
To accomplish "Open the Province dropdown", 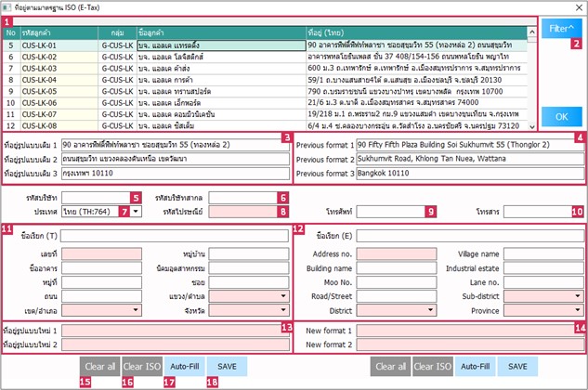I will point(578,310).
